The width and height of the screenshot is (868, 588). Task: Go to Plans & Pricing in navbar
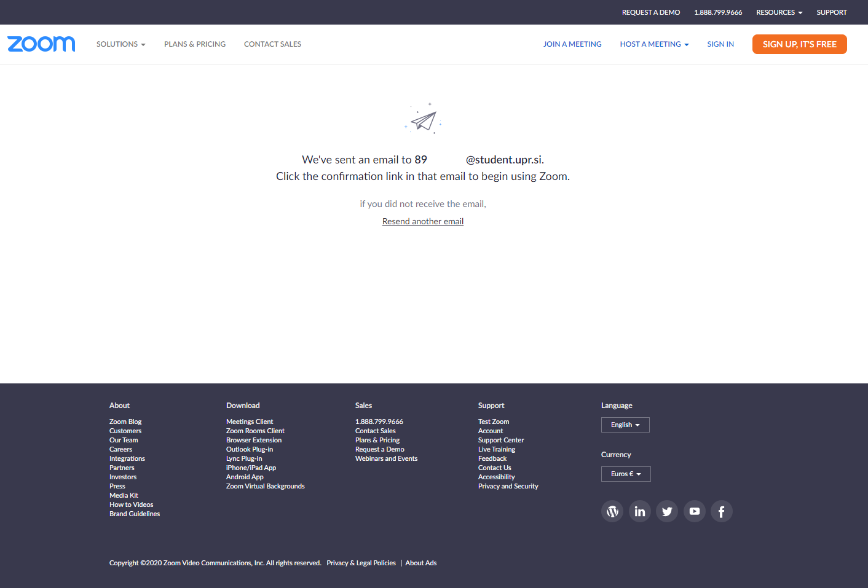tap(195, 44)
